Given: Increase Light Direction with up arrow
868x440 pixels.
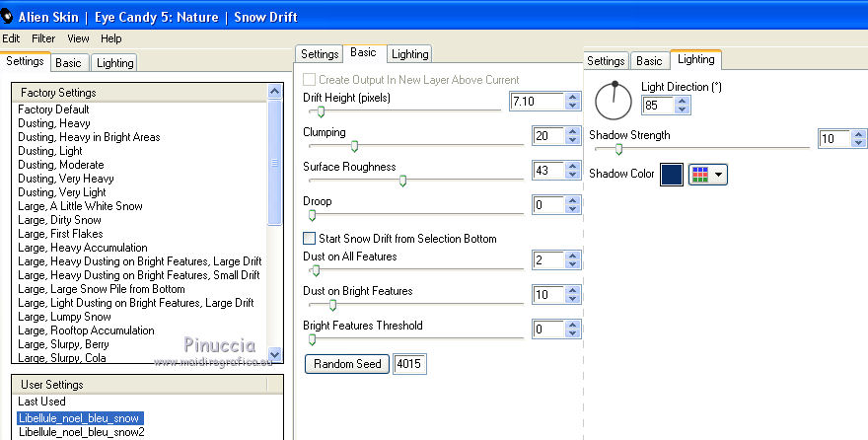Looking at the screenshot, I should [x=682, y=101].
